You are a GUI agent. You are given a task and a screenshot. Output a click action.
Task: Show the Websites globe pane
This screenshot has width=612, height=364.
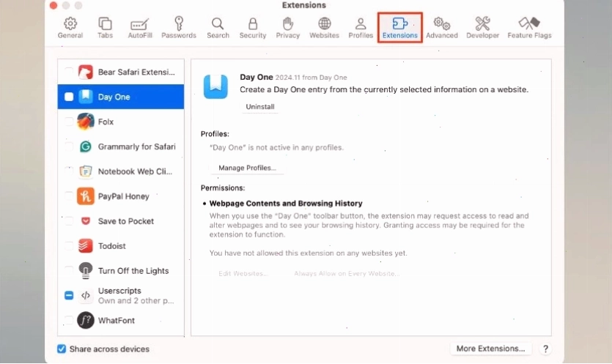[324, 28]
